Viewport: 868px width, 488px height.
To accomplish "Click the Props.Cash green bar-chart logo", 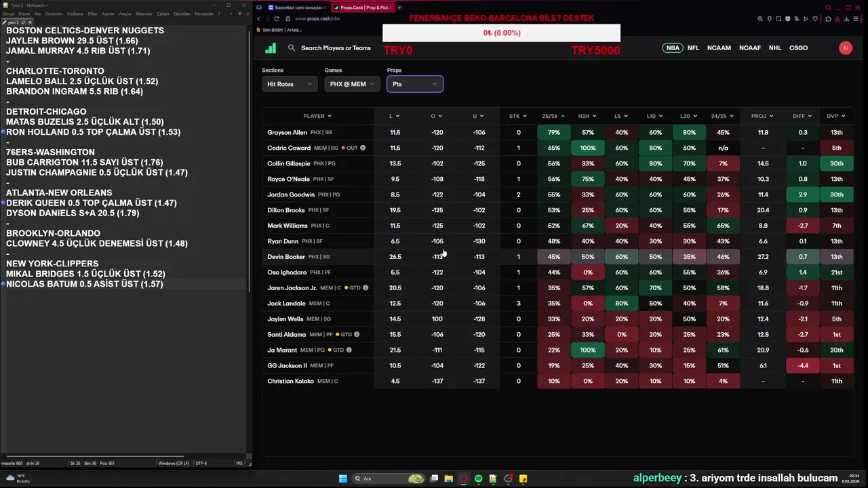I will click(x=271, y=48).
